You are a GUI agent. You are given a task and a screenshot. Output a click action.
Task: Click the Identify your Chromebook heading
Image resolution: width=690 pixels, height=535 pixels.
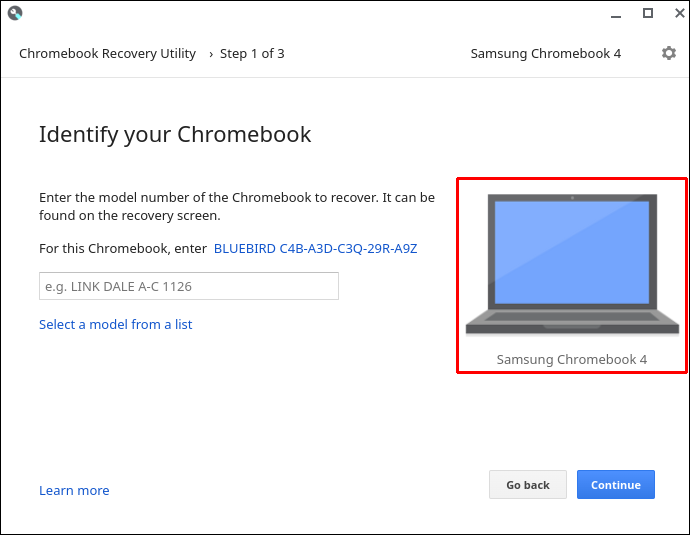(175, 135)
